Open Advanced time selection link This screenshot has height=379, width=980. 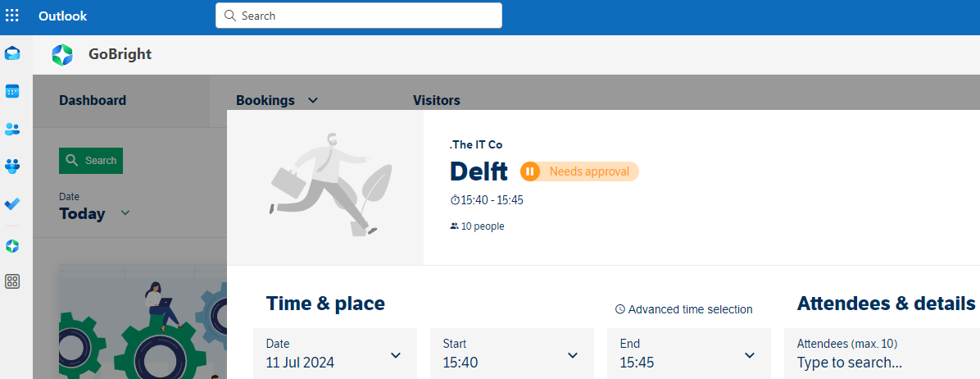tap(683, 309)
